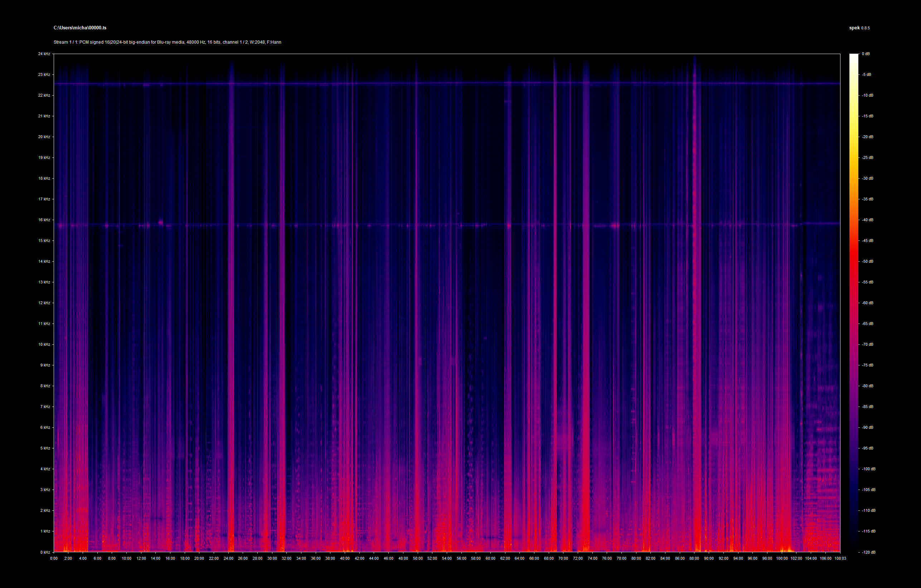Click the 24:00 time axis marker
Screen dimensions: 921x588
pos(228,559)
